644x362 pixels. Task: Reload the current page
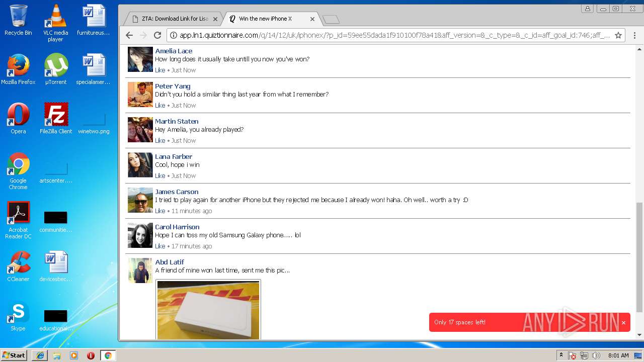click(157, 35)
